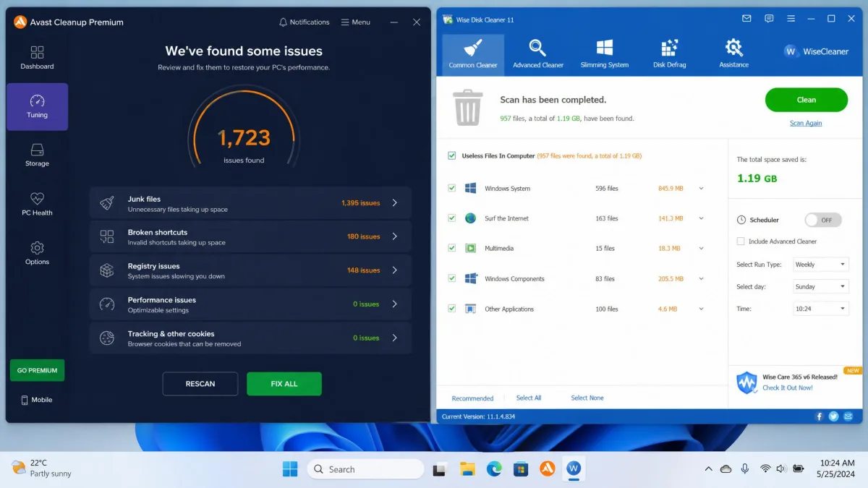Viewport: 868px width, 488px height.
Task: Open WiseCleaner Twitter icon
Action: (834, 416)
